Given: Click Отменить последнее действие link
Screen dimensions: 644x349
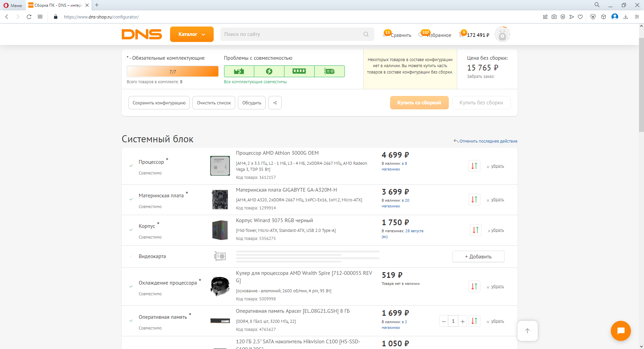Looking at the screenshot, I should coord(486,141).
